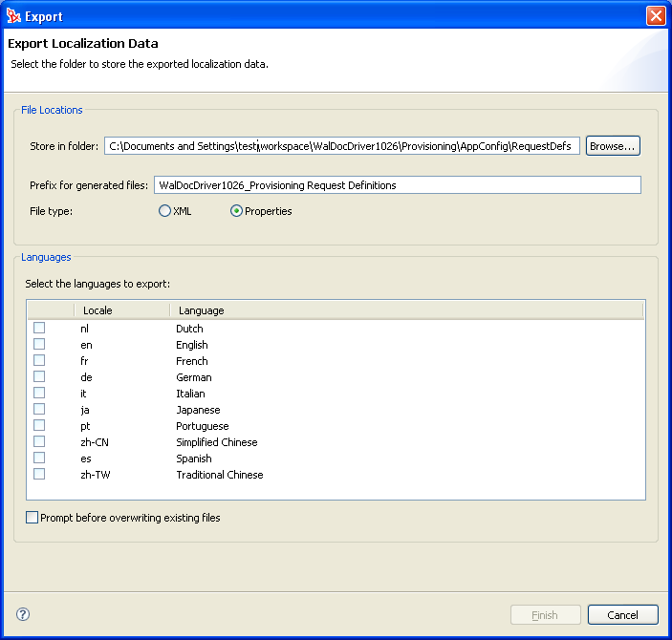Enable prompt before overwriting existing files
The height and width of the screenshot is (640, 672).
point(33,518)
